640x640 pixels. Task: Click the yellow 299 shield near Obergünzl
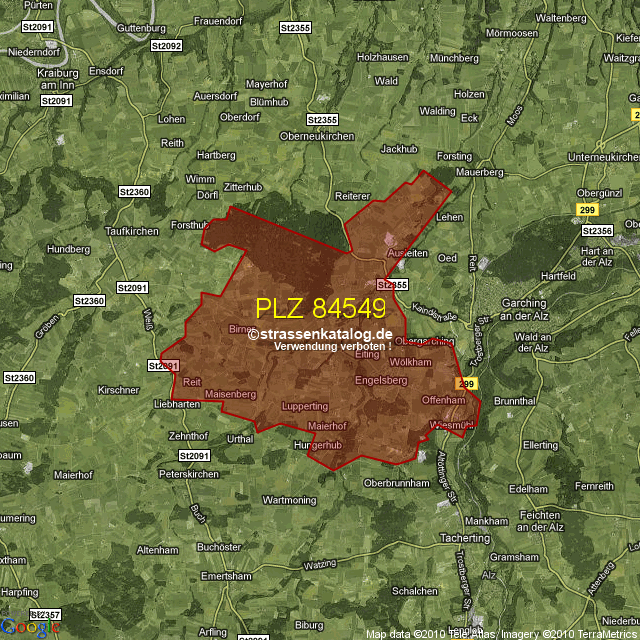(x=588, y=208)
